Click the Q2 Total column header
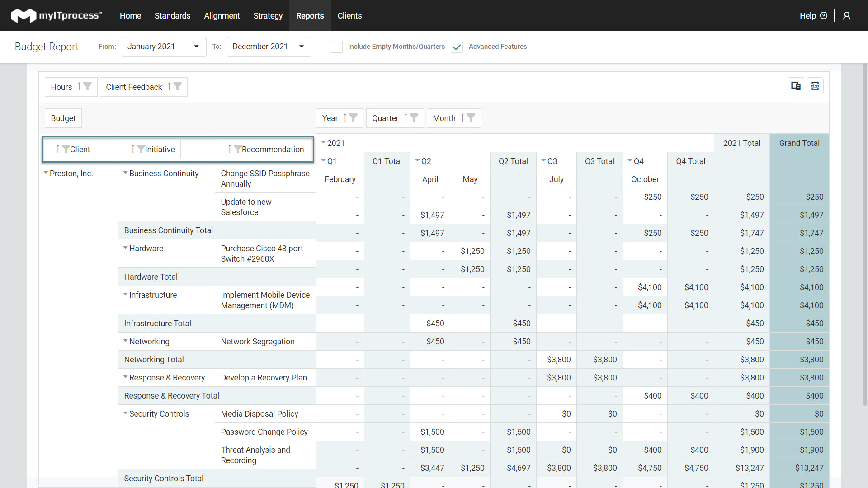 pos(513,161)
